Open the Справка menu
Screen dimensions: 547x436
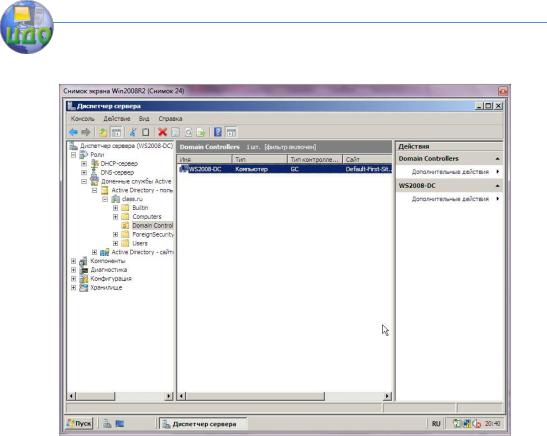coord(170,119)
